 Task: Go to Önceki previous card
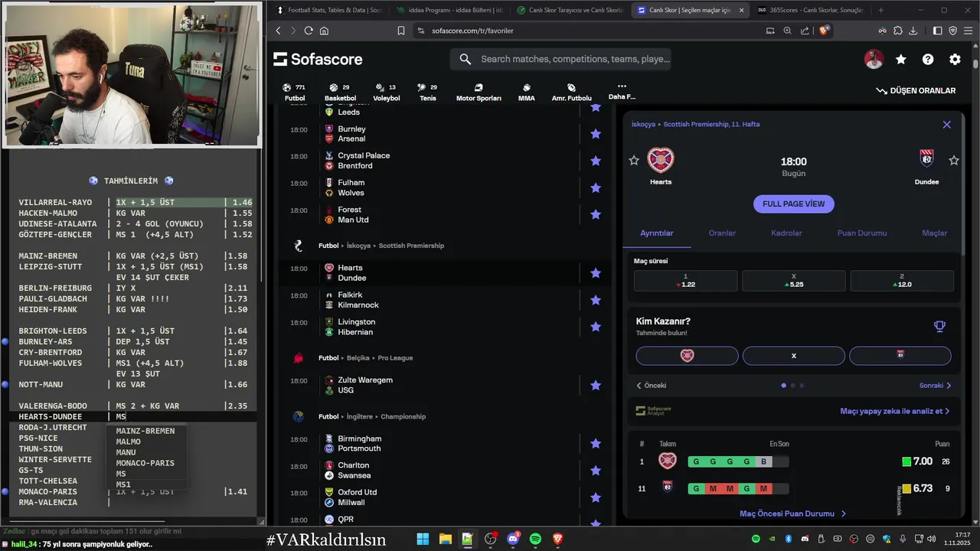pos(652,386)
